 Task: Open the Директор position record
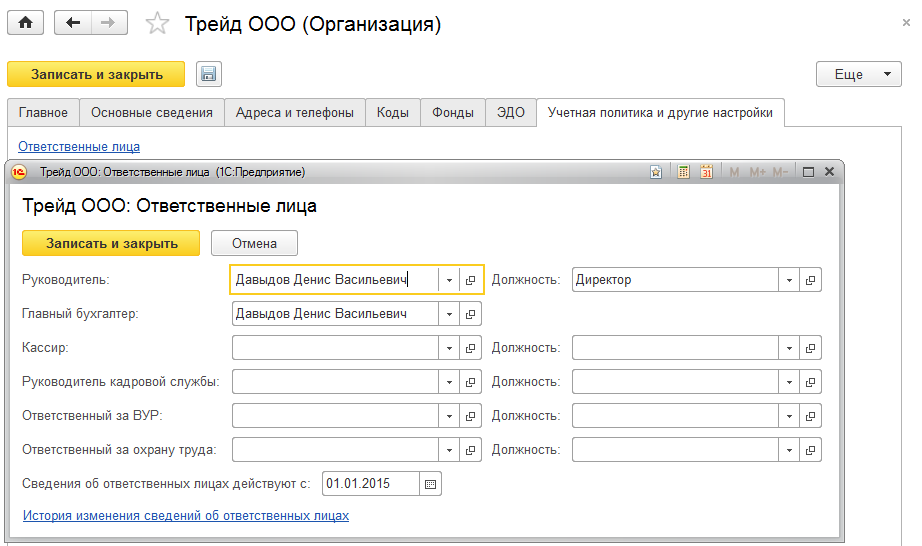[x=811, y=280]
